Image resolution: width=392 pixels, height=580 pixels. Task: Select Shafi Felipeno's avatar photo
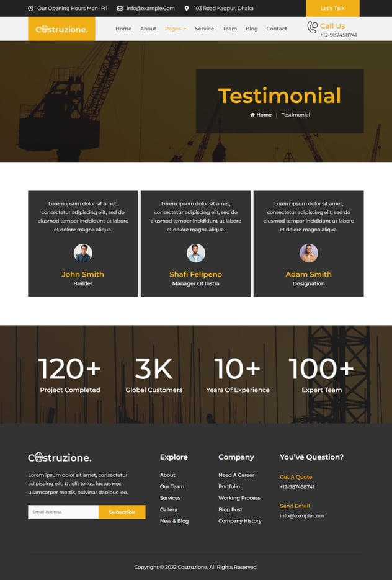coord(196,253)
